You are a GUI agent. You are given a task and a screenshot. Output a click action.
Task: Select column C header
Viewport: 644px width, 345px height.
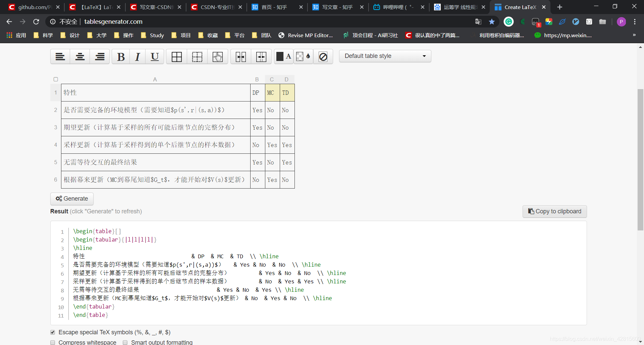pos(272,79)
